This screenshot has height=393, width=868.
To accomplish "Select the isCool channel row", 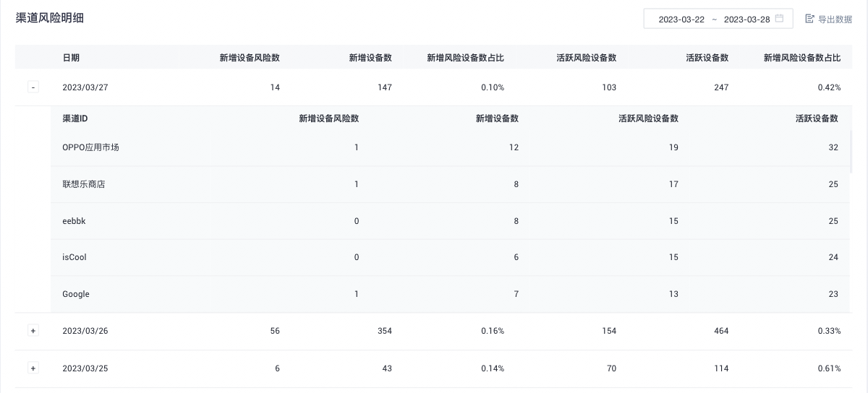I will [450, 258].
